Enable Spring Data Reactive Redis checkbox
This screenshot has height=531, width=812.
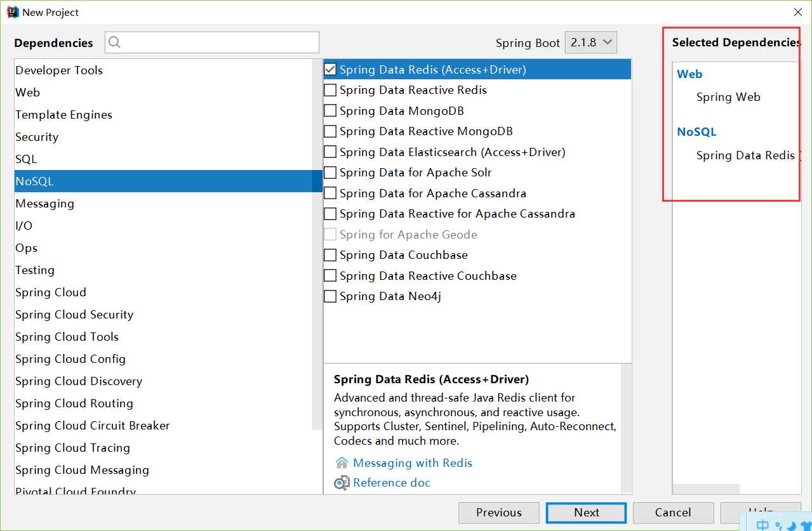[330, 90]
